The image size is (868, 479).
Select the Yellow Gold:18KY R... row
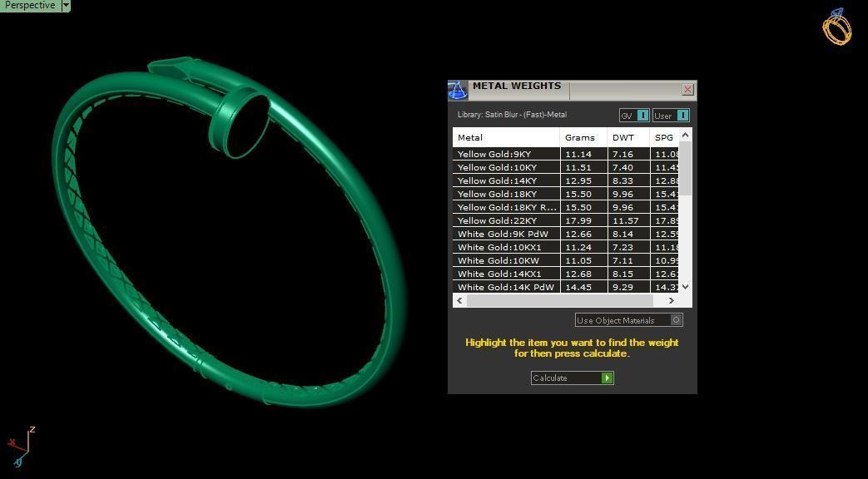(x=565, y=207)
